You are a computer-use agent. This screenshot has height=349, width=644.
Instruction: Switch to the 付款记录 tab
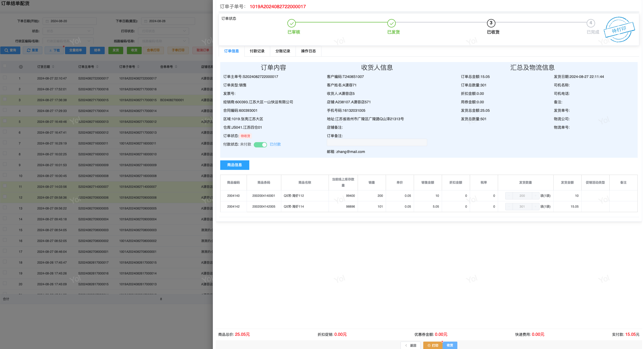257,51
